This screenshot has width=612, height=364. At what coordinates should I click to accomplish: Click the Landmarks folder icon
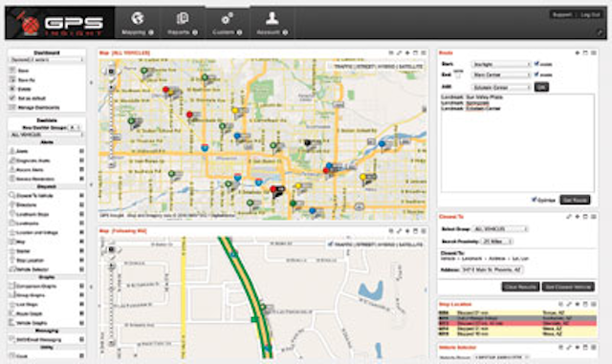coord(12,224)
